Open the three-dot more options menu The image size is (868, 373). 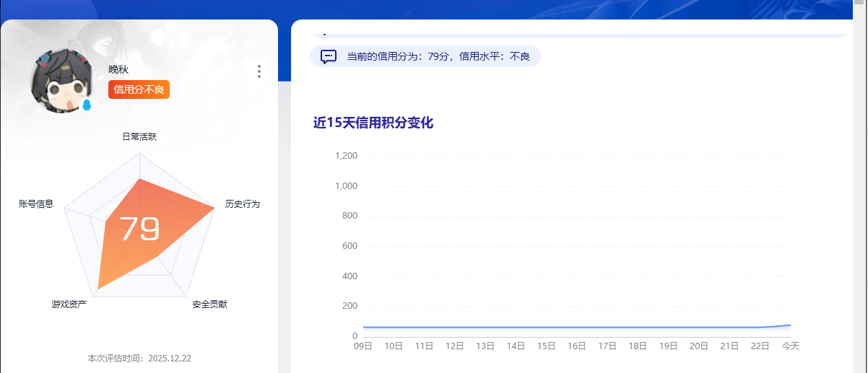pyautogui.click(x=259, y=71)
